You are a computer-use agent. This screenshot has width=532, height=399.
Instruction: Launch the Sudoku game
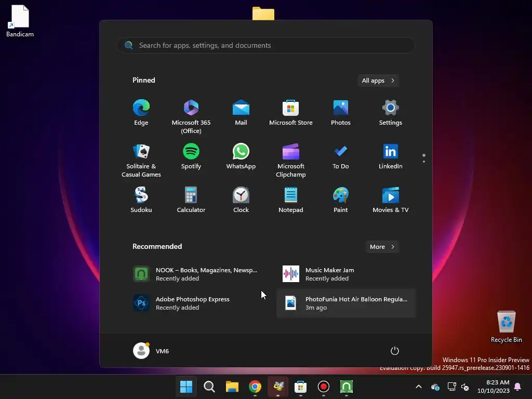(141, 200)
